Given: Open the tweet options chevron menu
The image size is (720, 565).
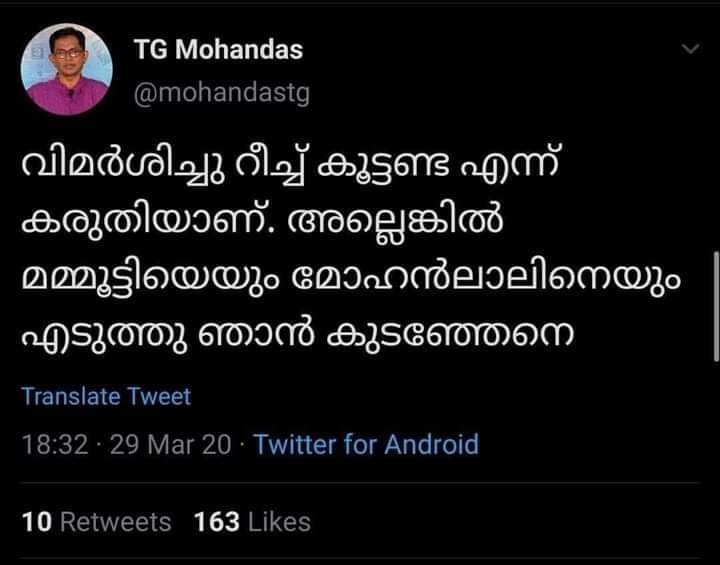Looking at the screenshot, I should click(x=691, y=49).
